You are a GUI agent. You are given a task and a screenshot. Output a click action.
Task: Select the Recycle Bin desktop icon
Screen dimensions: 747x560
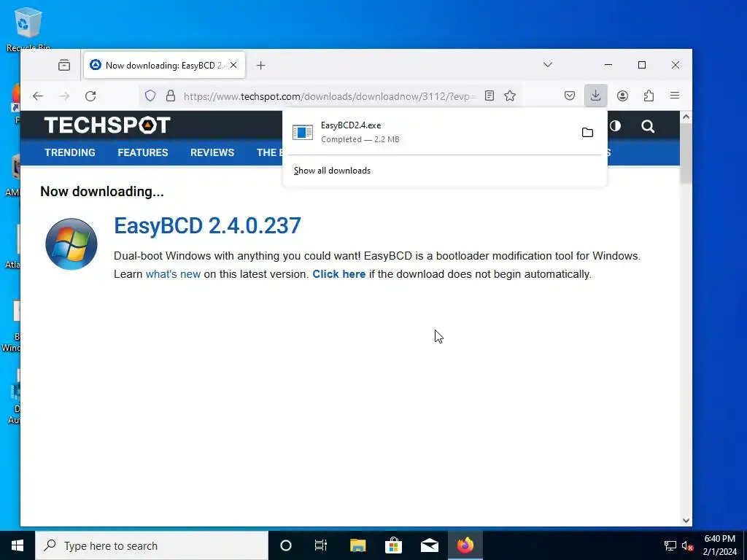[28, 28]
